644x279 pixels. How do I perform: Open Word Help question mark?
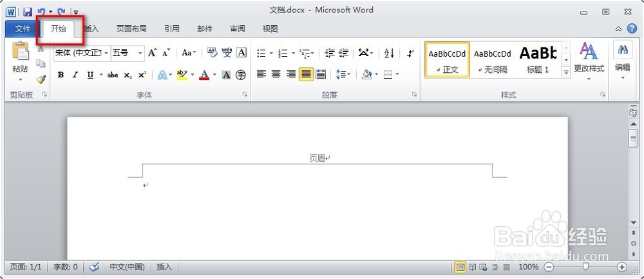tap(632, 28)
